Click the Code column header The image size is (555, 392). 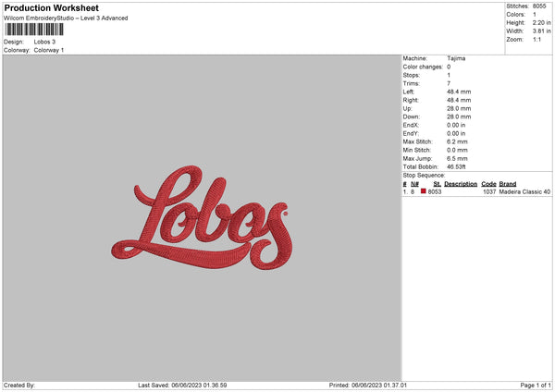pyautogui.click(x=488, y=184)
